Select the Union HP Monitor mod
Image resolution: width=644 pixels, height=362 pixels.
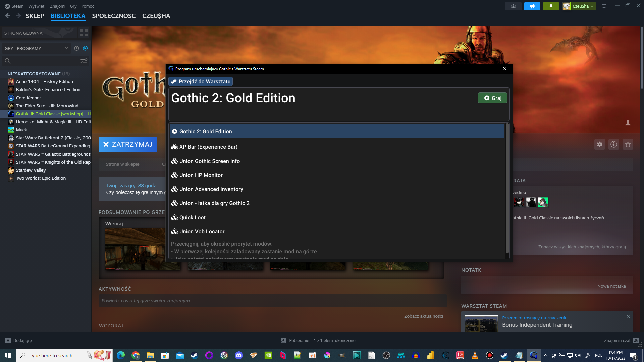[x=201, y=175]
